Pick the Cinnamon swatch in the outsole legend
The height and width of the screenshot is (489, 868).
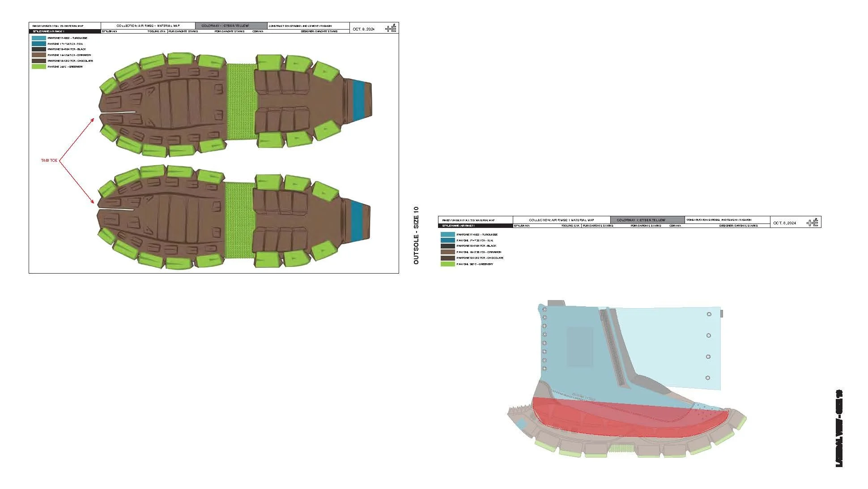38,55
